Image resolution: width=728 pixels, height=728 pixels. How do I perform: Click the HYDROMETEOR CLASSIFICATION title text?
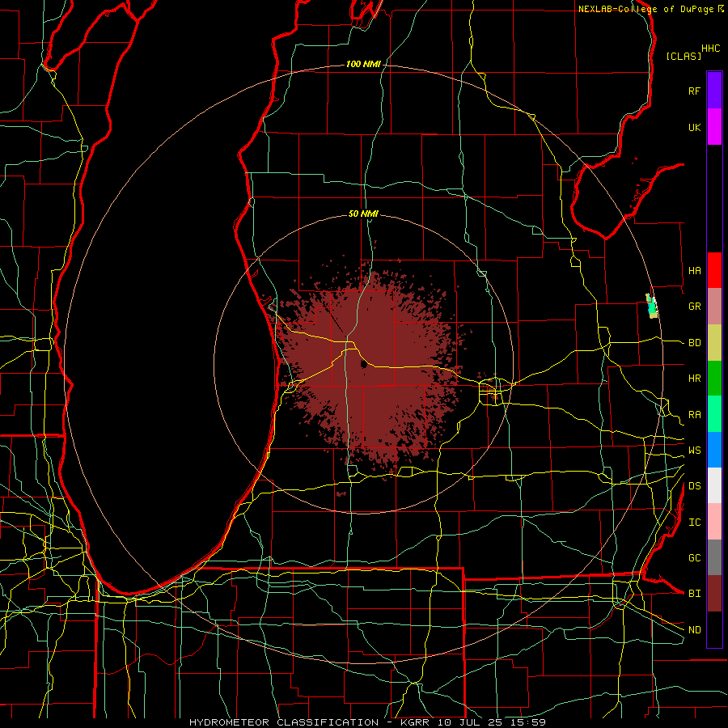tap(284, 722)
